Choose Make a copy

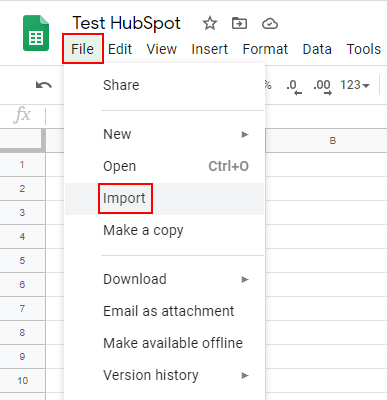[x=165, y=230]
